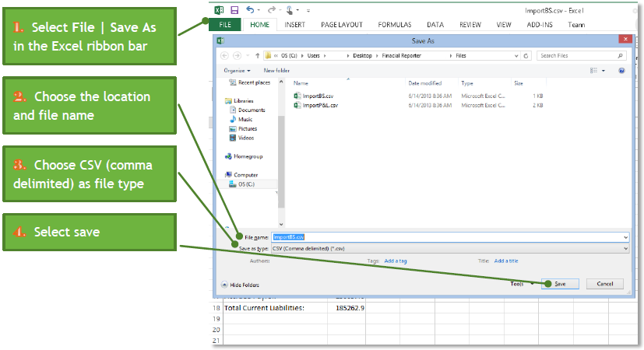Click the Excel logo in the quick access toolbar
The width and height of the screenshot is (644, 350).
coord(220,10)
